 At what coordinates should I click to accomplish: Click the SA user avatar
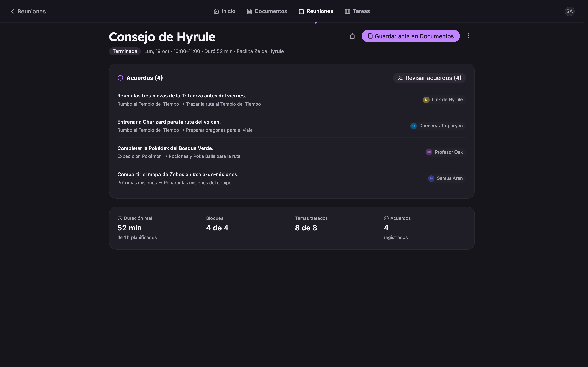click(569, 11)
